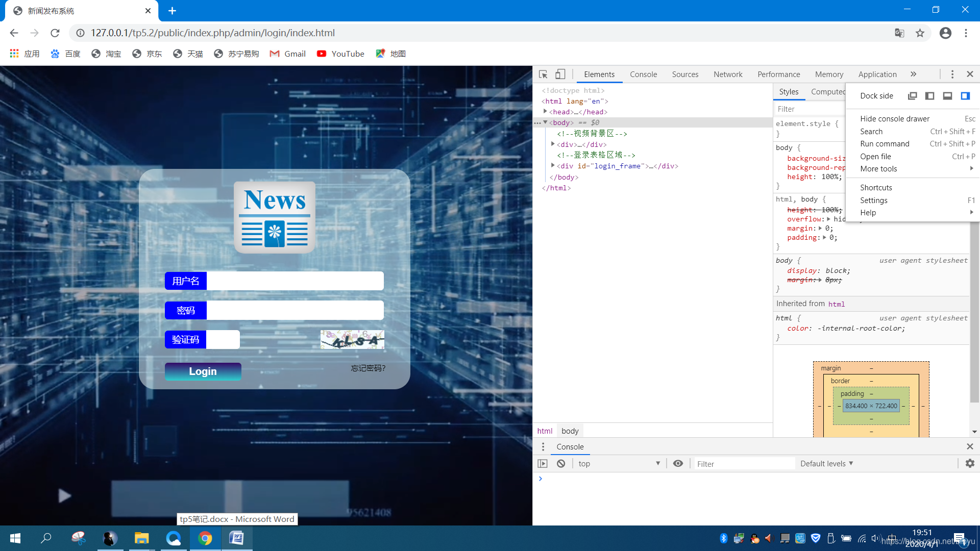Viewport: 980px width, 551px height.
Task: Toggle the device toolbar icon
Action: tap(560, 74)
